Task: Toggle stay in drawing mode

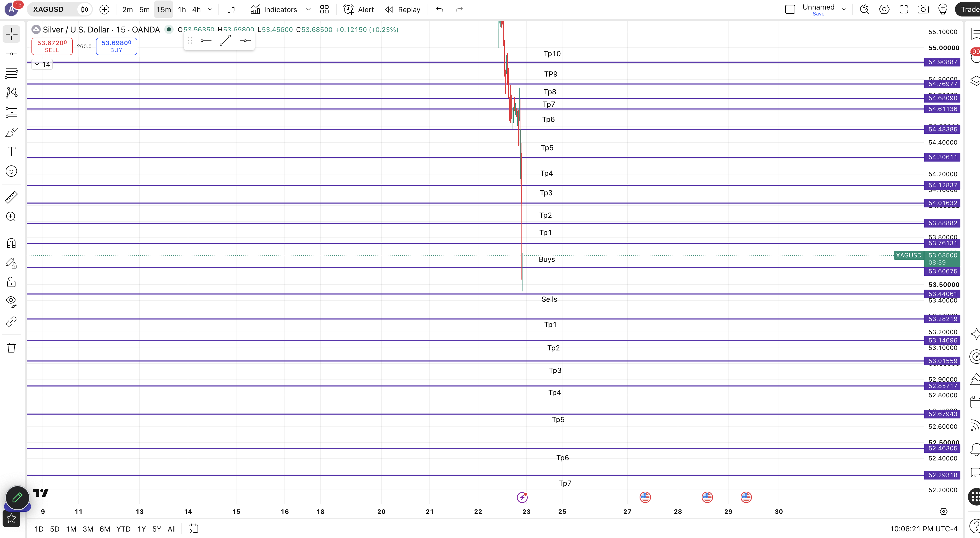Action: point(11,263)
